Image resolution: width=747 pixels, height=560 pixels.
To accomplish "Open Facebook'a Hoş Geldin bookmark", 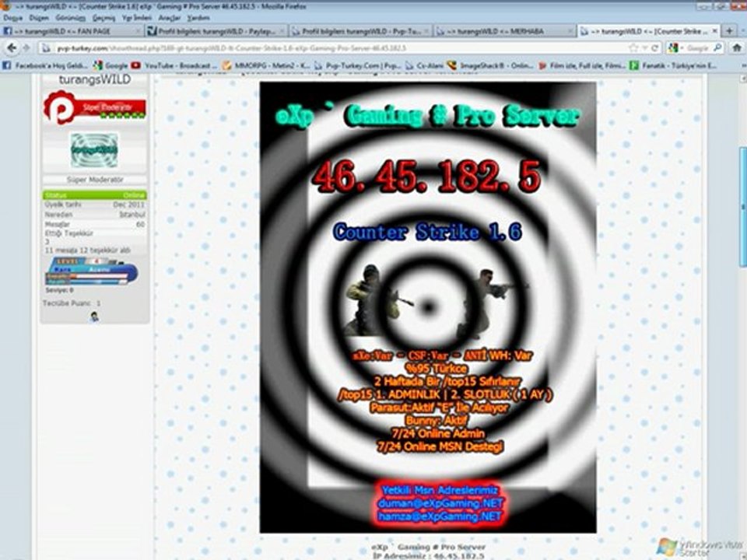I will [x=45, y=65].
